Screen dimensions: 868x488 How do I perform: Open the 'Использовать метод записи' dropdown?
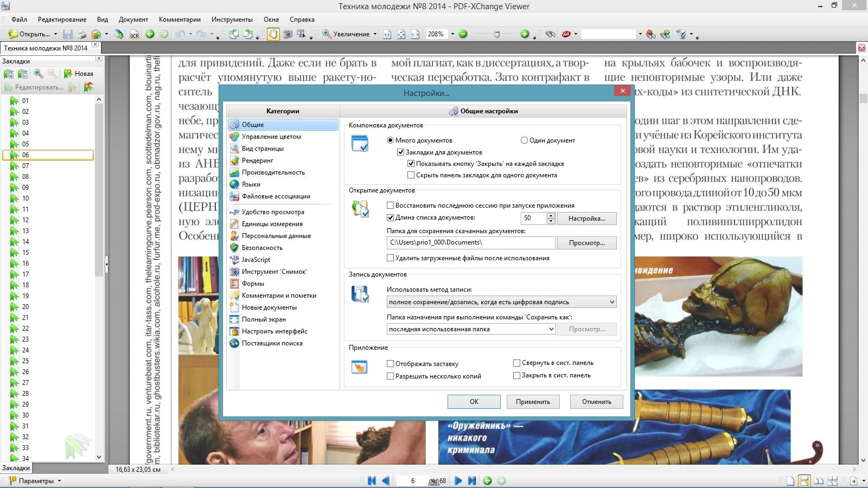point(502,302)
